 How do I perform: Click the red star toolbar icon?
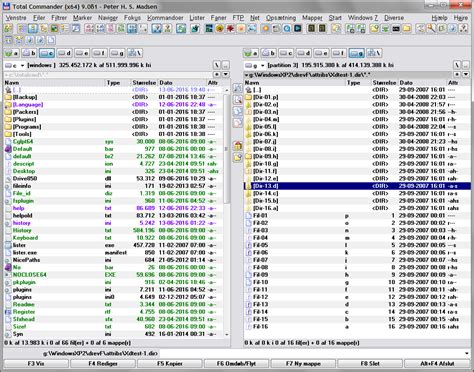pos(230,29)
